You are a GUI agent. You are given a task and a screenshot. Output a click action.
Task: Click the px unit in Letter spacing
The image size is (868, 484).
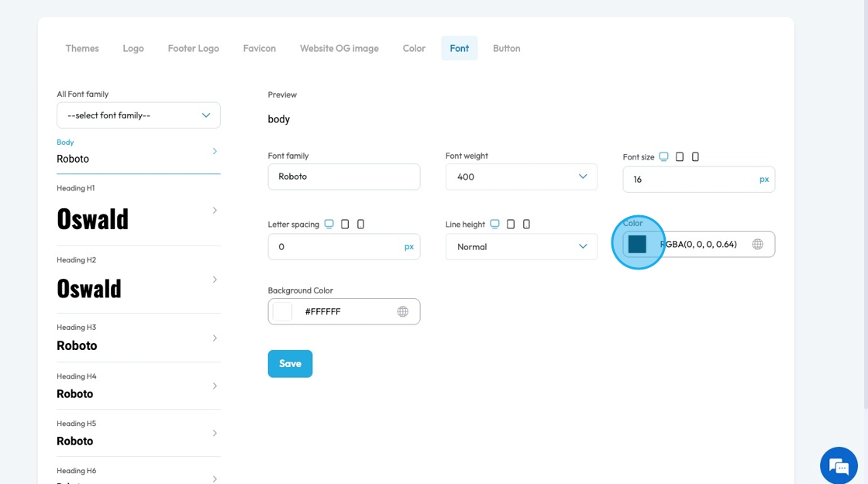click(409, 247)
